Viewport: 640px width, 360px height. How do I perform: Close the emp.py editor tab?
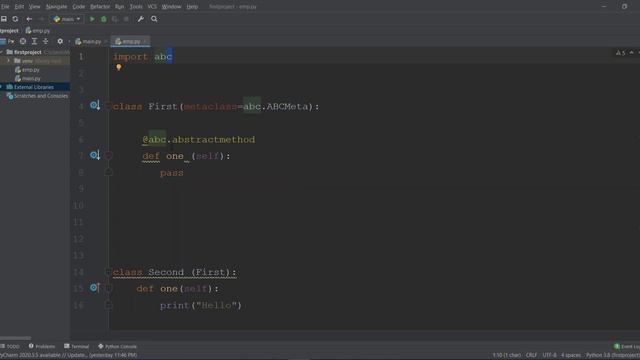(145, 41)
